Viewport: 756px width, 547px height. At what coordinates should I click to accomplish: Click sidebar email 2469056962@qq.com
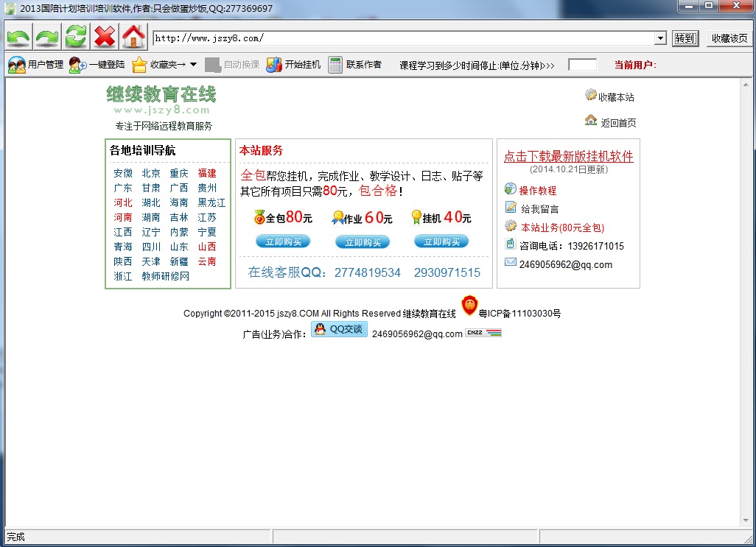[x=566, y=264]
